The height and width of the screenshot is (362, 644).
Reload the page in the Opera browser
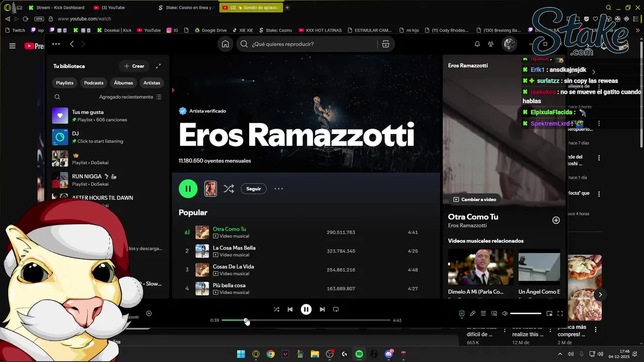(x=26, y=19)
